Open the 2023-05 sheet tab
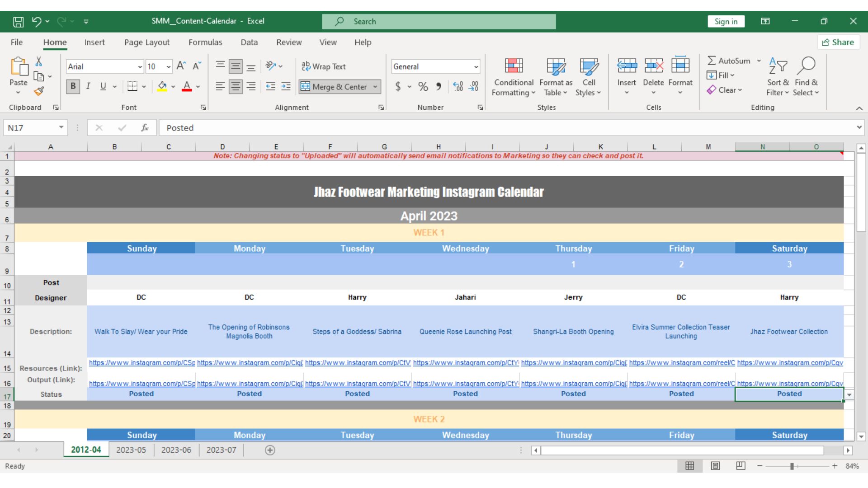The height and width of the screenshot is (488, 868). [131, 450]
